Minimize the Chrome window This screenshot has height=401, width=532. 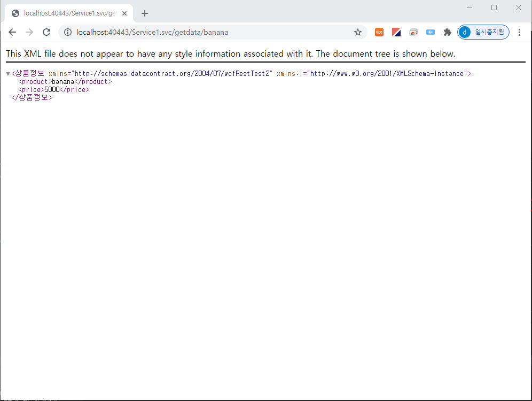click(470, 7)
